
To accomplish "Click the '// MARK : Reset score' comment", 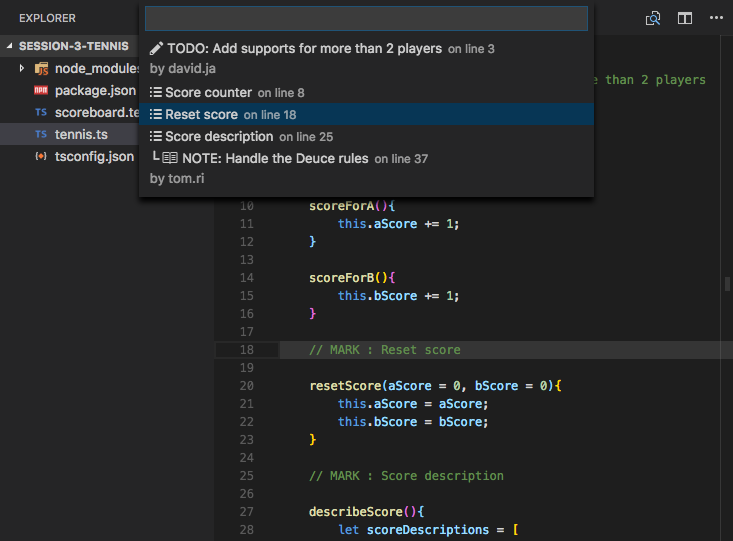I will (x=385, y=350).
